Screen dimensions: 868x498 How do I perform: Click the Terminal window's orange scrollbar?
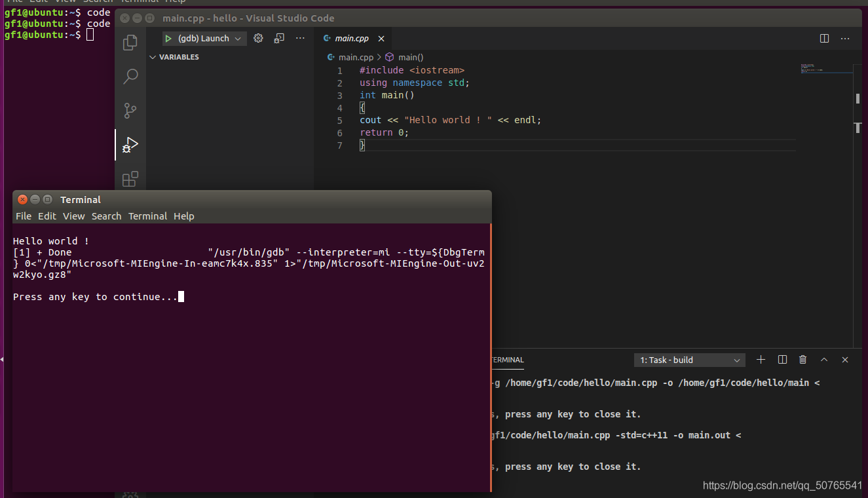[491, 357]
